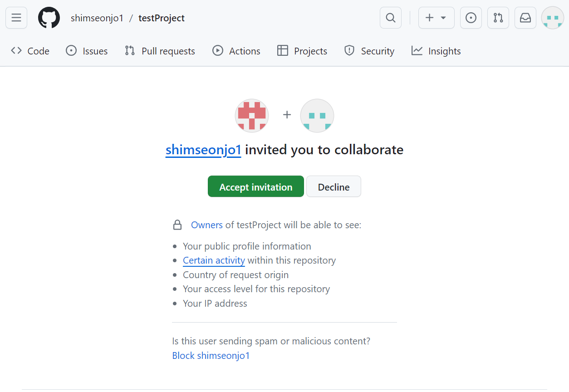
Task: Open the hamburger navigation menu
Action: [x=16, y=18]
